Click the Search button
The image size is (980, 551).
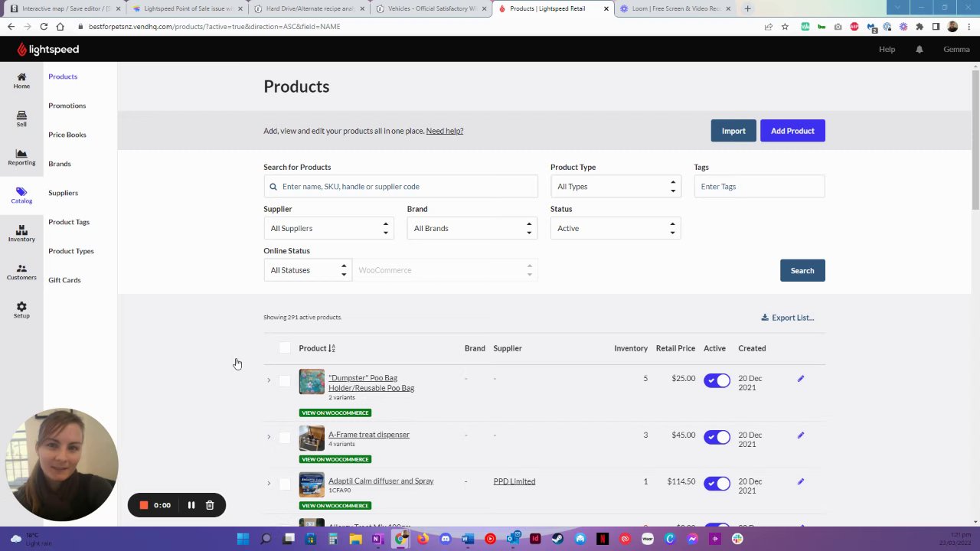(802, 270)
